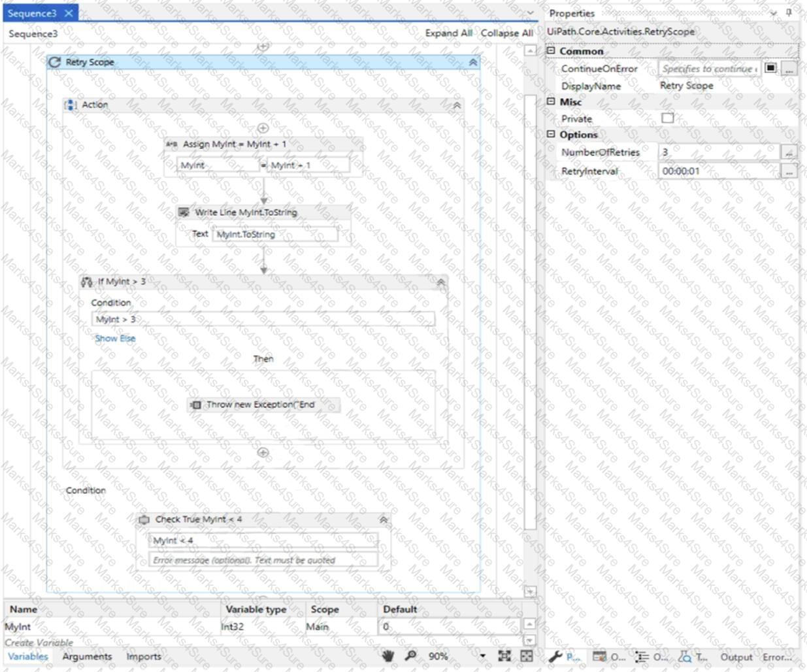
Task: Toggle the Private checkbox
Action: pos(667,118)
